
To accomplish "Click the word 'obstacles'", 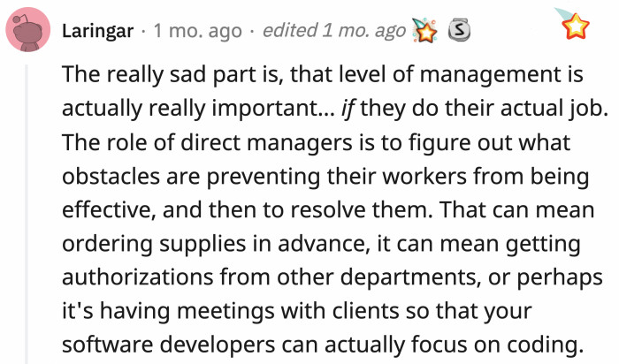I will [x=111, y=177].
